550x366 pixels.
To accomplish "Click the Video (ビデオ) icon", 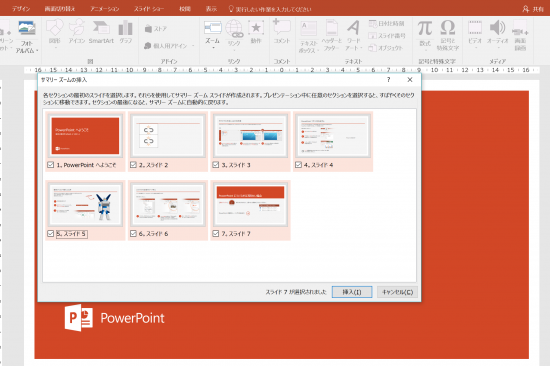I will coord(475,28).
